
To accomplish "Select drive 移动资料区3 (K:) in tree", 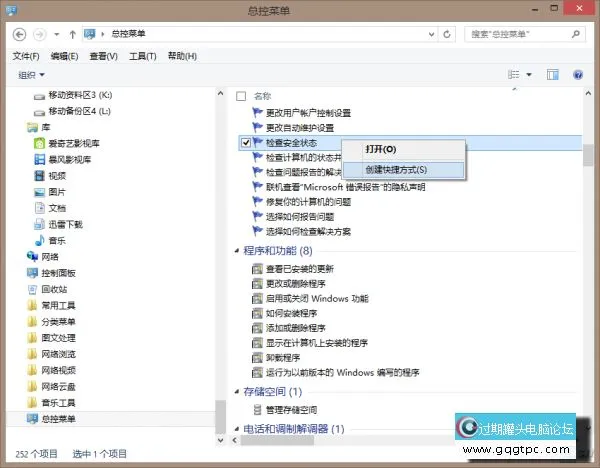I will pos(80,95).
